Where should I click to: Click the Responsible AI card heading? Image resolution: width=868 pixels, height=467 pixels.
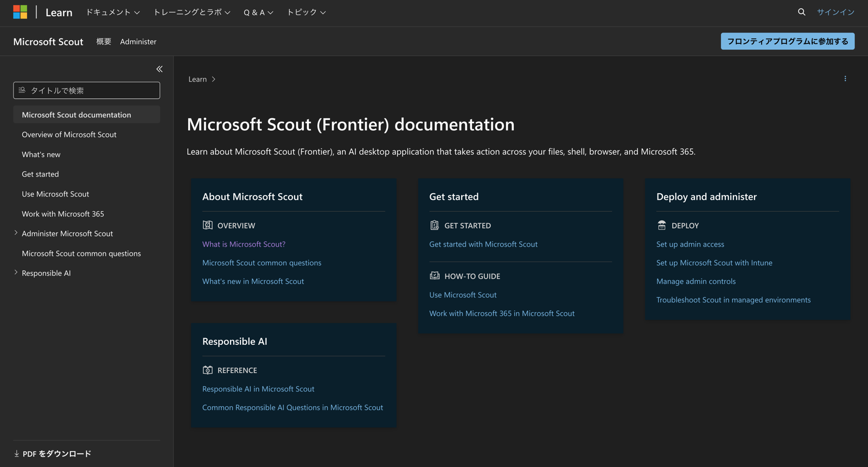234,342
